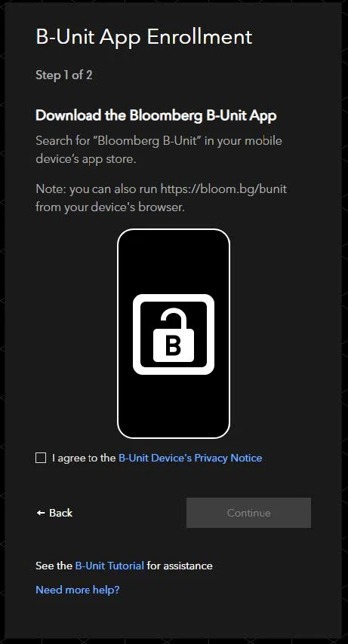The height and width of the screenshot is (644, 348).
Task: Click the https://bloom.bg/bunit URL text
Action: (x=223, y=189)
